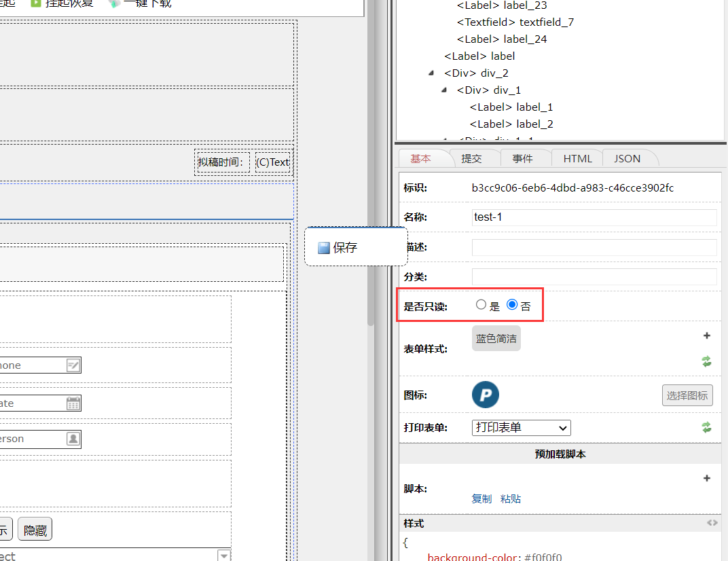Collapse the div_2 tree node
The image size is (728, 561).
coord(431,73)
